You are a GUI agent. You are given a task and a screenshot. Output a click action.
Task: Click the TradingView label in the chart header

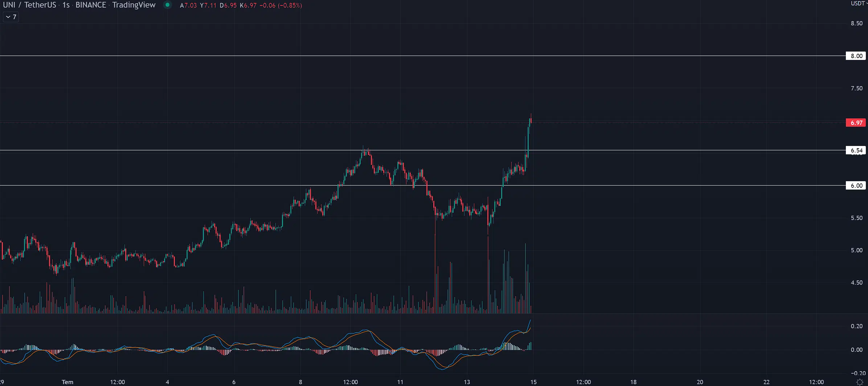click(x=134, y=5)
